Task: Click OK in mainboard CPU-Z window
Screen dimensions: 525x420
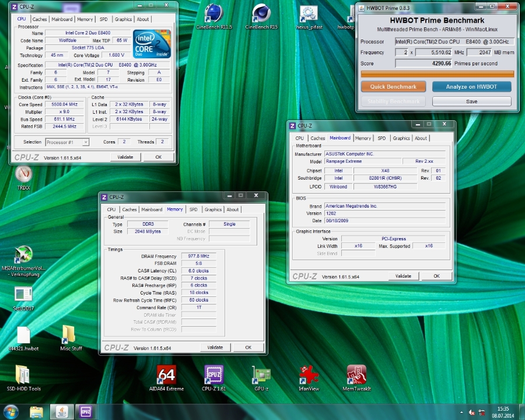Action: click(436, 276)
